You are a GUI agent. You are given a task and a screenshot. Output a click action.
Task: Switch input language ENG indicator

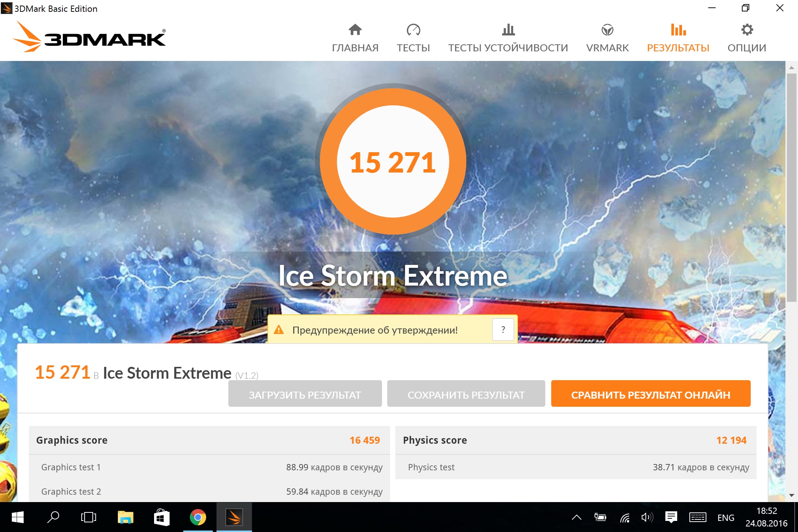[726, 518]
